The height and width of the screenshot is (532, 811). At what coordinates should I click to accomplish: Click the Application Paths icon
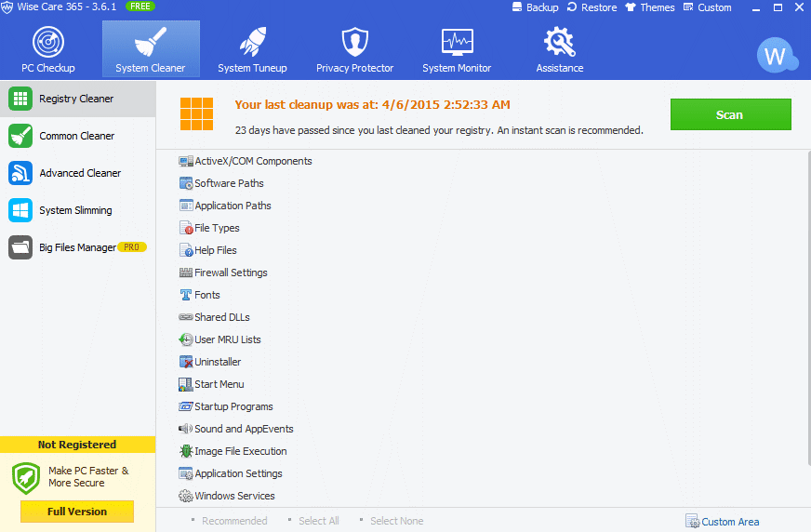(x=186, y=206)
